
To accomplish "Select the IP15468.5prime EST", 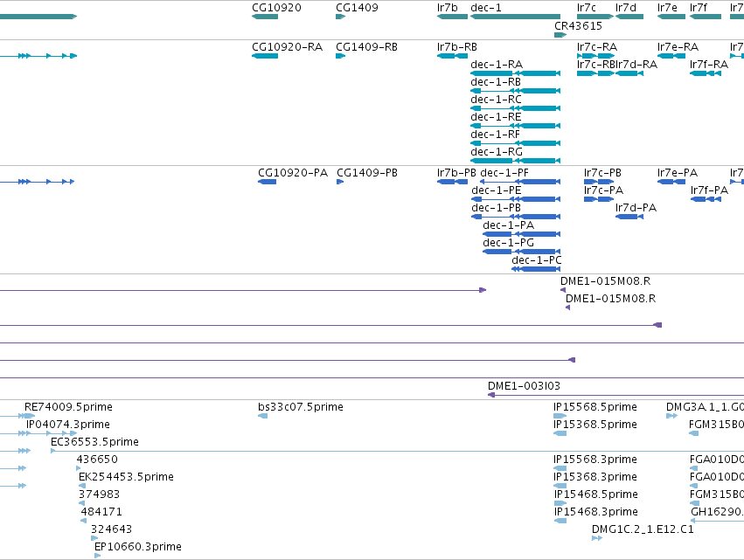I will click(560, 503).
